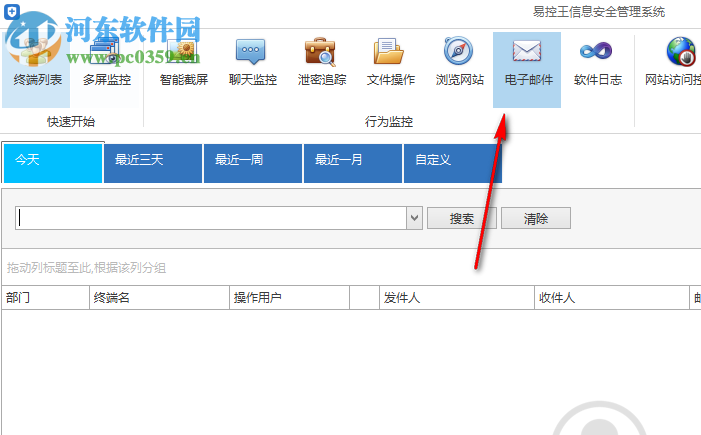Click the blank narrow column header
701x435 pixels.
(364, 297)
